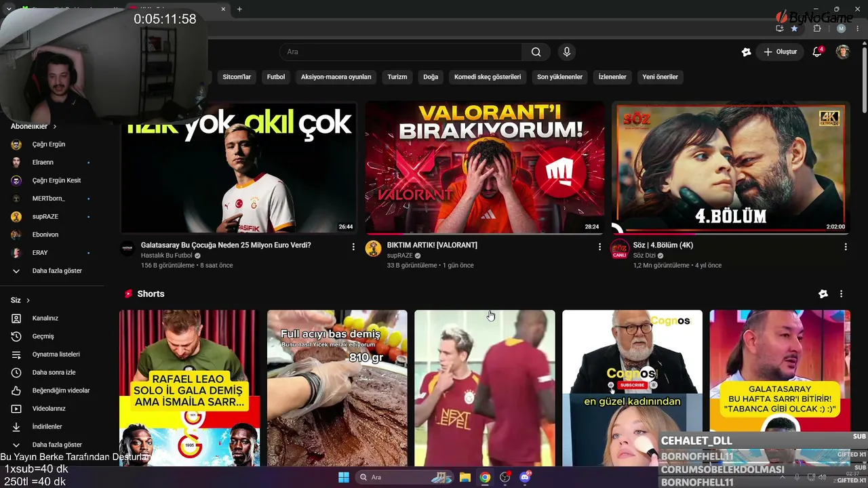Screen dimensions: 868x488
Task: Open Hastalık Bu Futbol channel avatar
Action: pyautogui.click(x=127, y=249)
